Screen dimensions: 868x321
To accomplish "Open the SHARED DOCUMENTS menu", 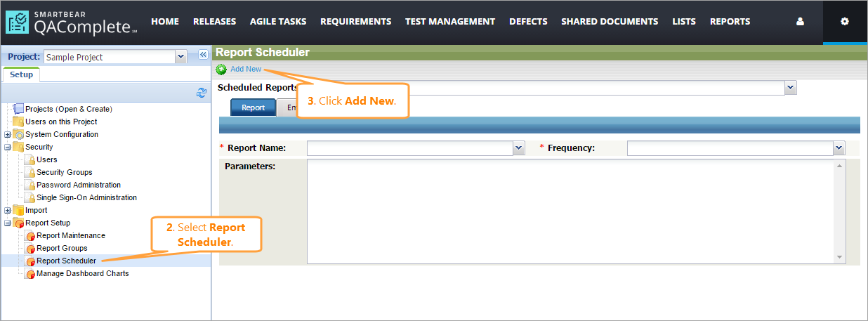I will click(x=610, y=22).
